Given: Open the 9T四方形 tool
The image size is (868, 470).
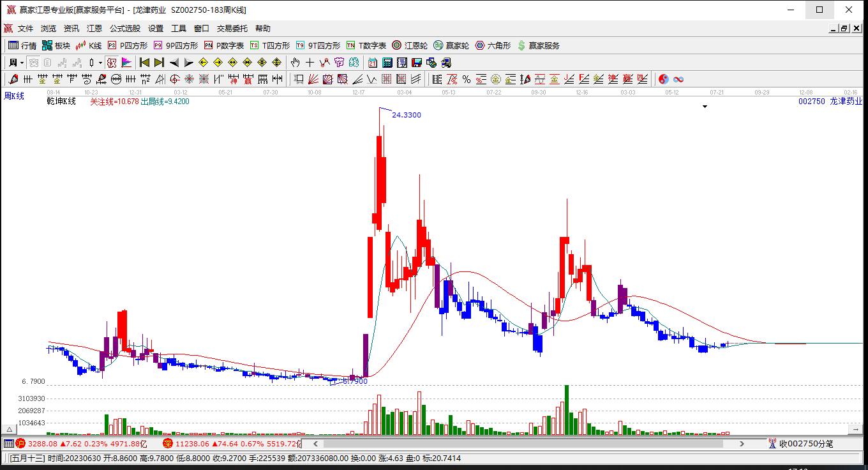Looking at the screenshot, I should (x=318, y=45).
